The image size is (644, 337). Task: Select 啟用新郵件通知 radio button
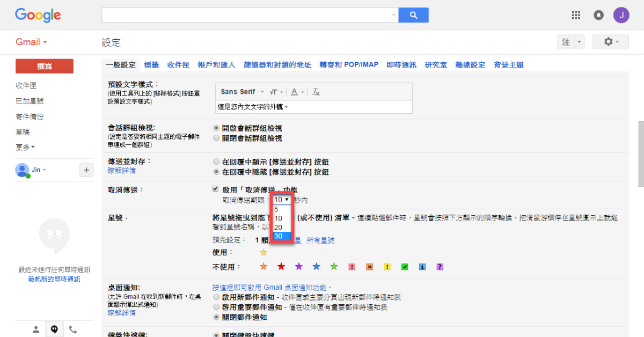pos(216,297)
